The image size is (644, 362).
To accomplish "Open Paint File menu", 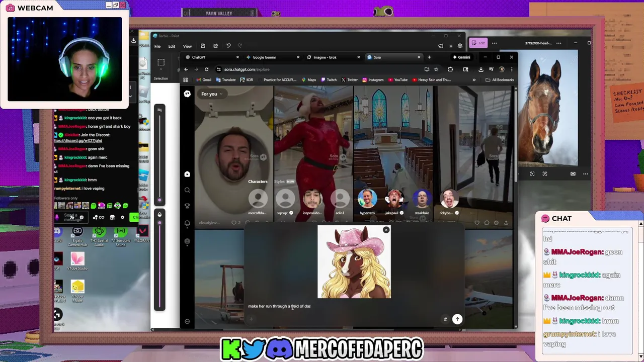I will point(157,46).
